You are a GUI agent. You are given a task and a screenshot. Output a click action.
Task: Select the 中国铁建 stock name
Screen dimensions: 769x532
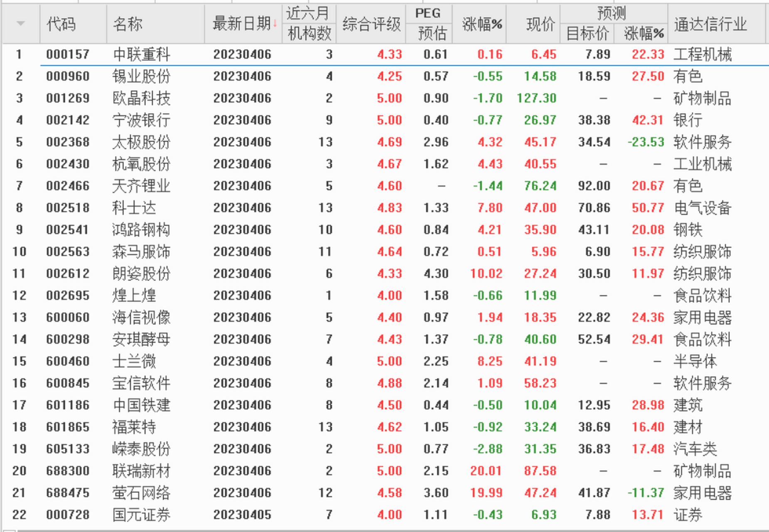pos(141,405)
